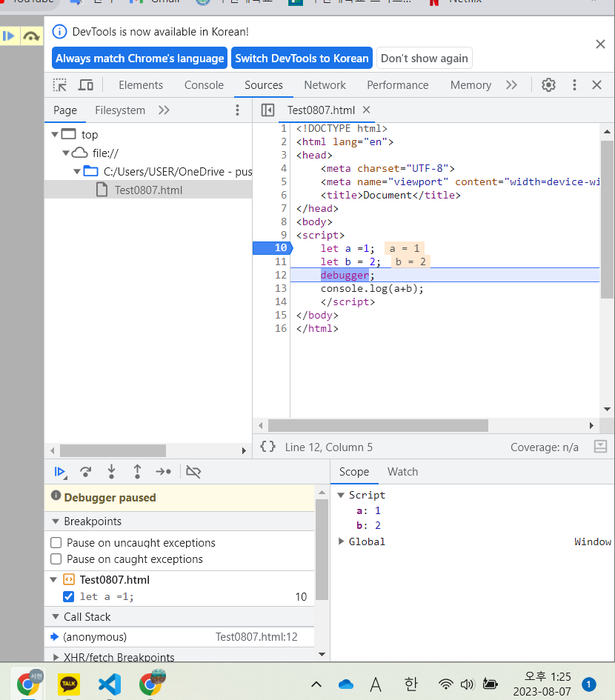Collapse the file:// tree node
The width and height of the screenshot is (615, 700).
(x=66, y=153)
